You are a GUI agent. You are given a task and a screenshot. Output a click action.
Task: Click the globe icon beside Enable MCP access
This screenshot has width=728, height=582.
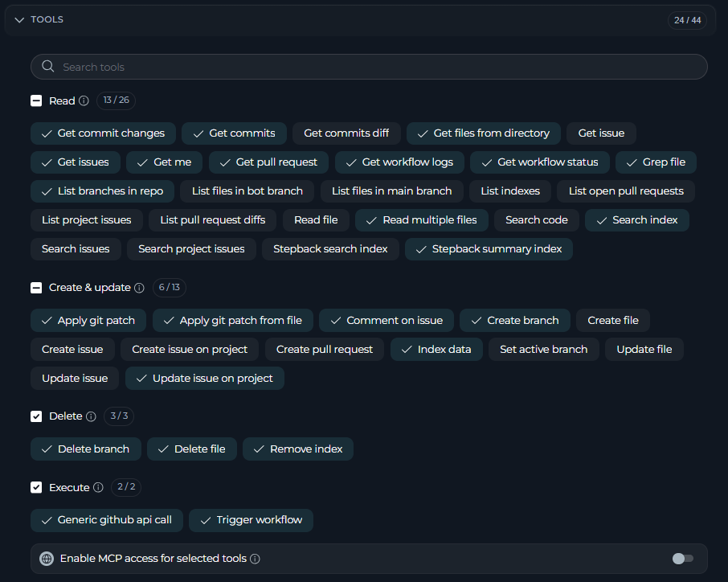click(x=47, y=559)
